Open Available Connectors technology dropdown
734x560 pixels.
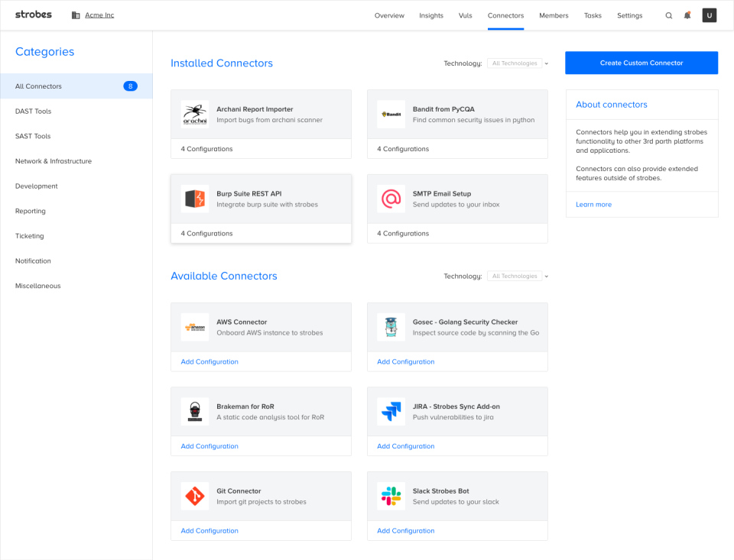pyautogui.click(x=515, y=276)
